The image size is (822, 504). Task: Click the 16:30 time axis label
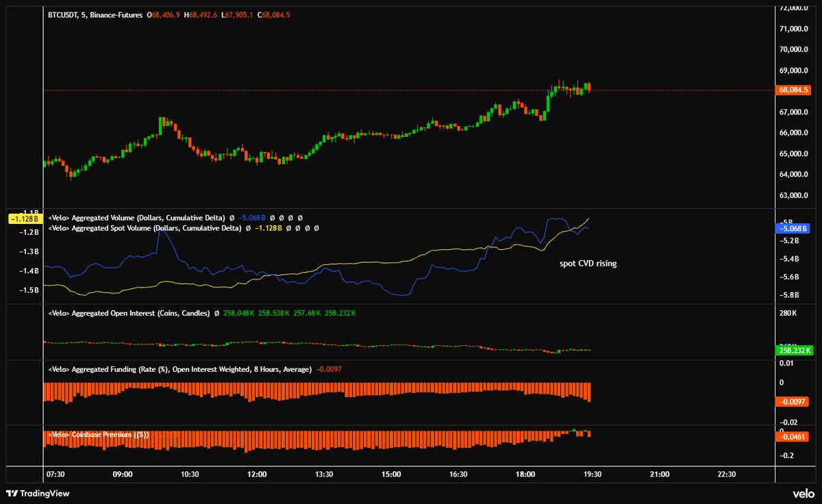458,475
